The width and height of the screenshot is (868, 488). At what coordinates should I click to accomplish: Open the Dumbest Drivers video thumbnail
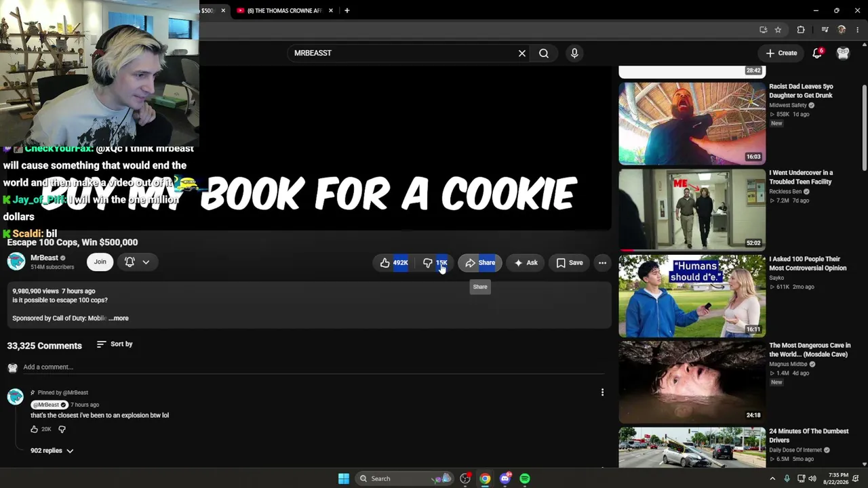point(692,447)
